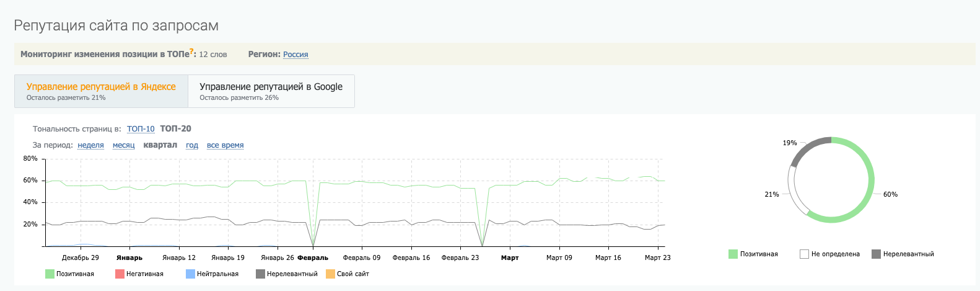Set period to неделя
Image resolution: width=980 pixels, height=291 pixels.
[x=90, y=145]
